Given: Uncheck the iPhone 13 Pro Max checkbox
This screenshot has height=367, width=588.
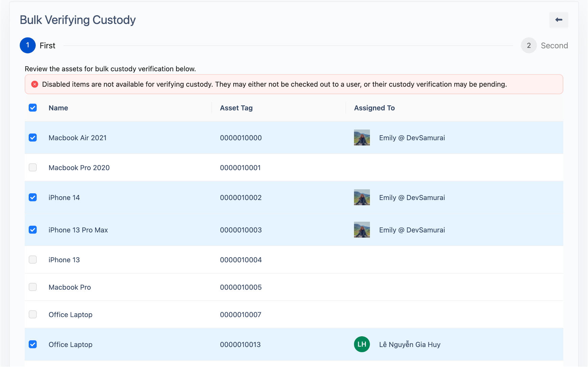Looking at the screenshot, I should point(33,230).
